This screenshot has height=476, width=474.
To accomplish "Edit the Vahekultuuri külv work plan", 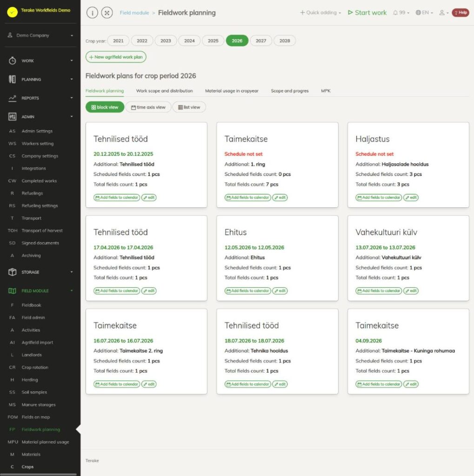I will click(x=411, y=291).
